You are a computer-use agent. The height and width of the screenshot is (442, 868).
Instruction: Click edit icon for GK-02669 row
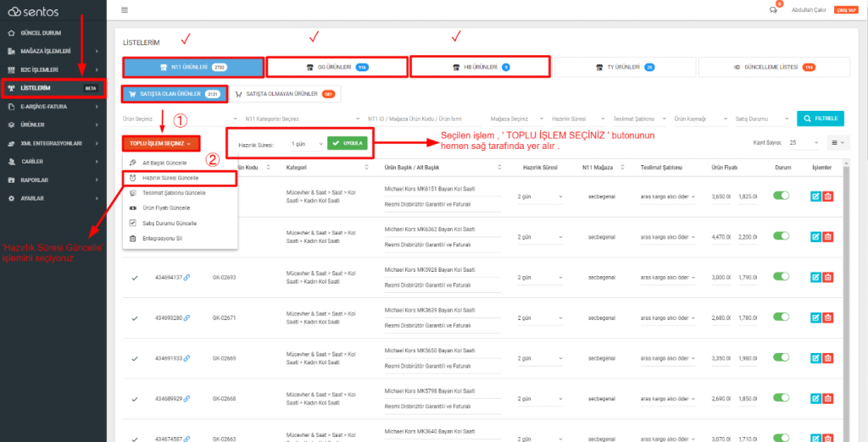pyautogui.click(x=815, y=358)
